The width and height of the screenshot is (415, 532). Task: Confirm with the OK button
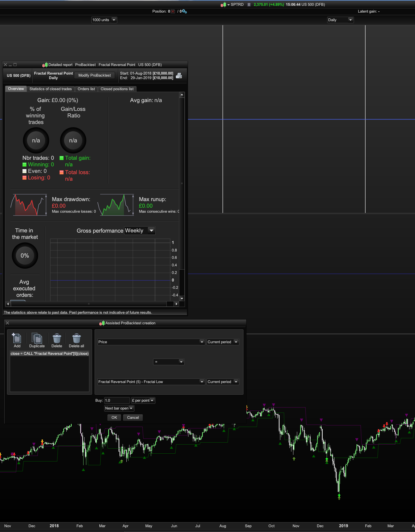[114, 418]
